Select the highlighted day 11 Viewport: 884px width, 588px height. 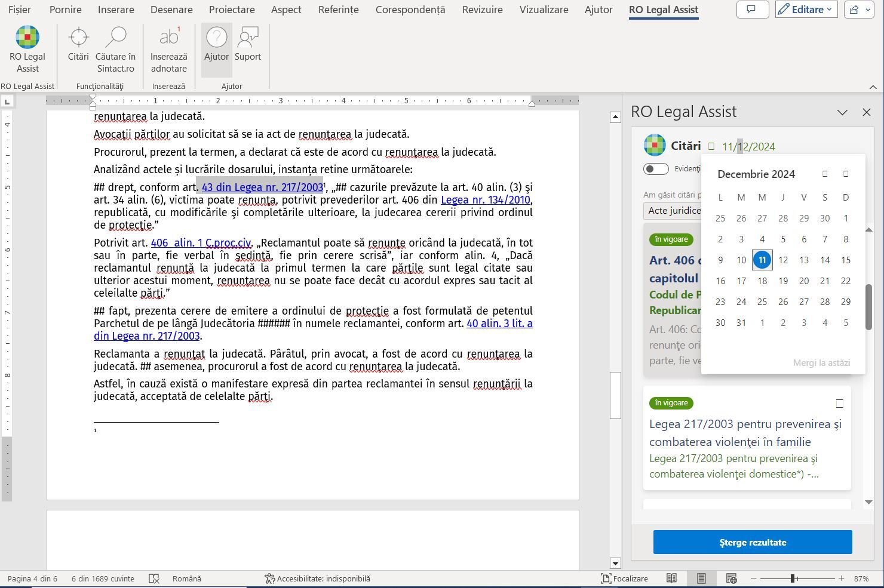(x=762, y=260)
